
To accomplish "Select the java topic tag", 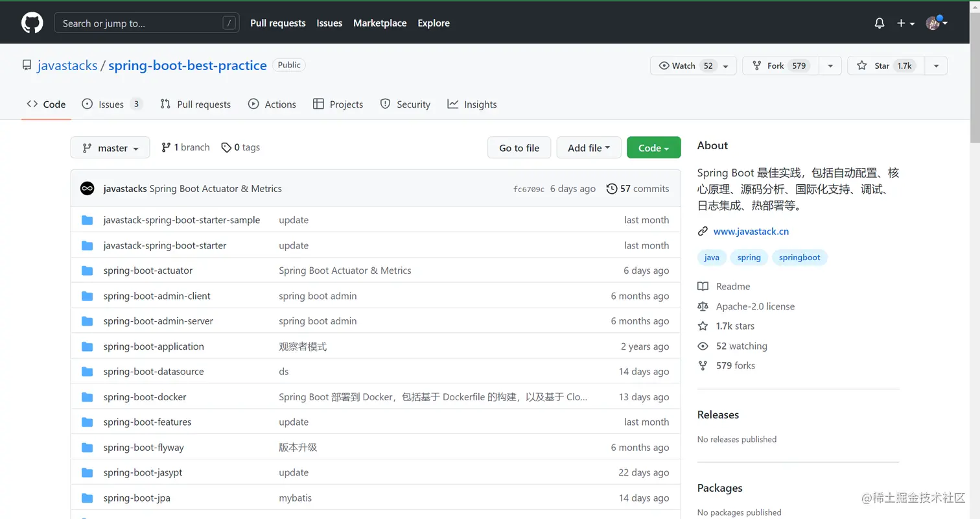I will 712,258.
